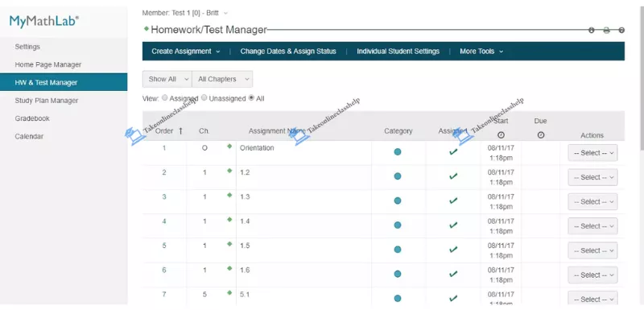
Task: Click the assigned checkmark for 1.5
Action: pos(453,250)
